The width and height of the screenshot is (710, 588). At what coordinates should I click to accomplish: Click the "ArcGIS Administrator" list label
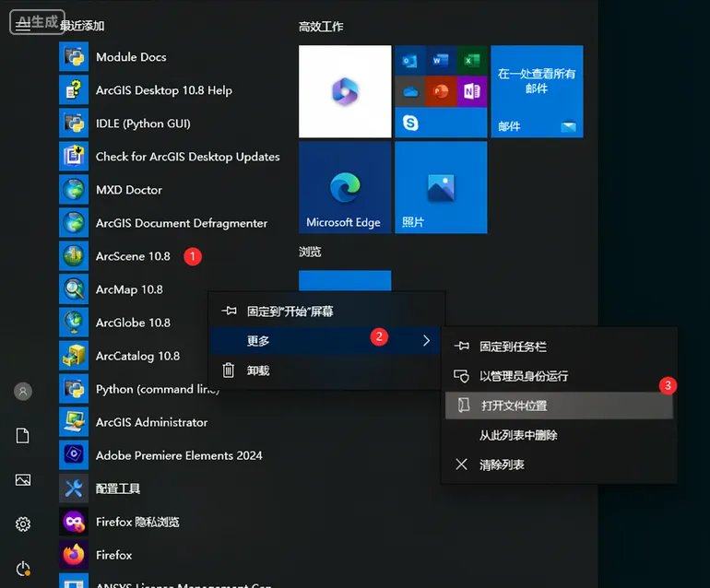(152, 422)
